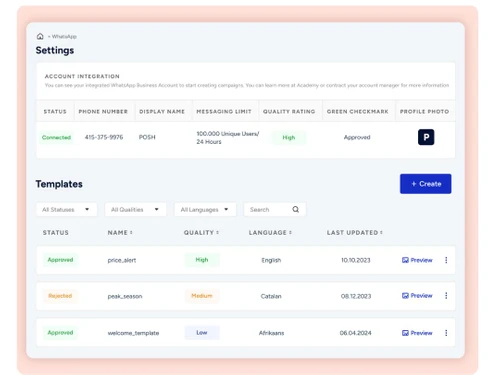Viewport: 500px width, 375px height.
Task: Click the High quality rating in account table
Action: coord(289,137)
